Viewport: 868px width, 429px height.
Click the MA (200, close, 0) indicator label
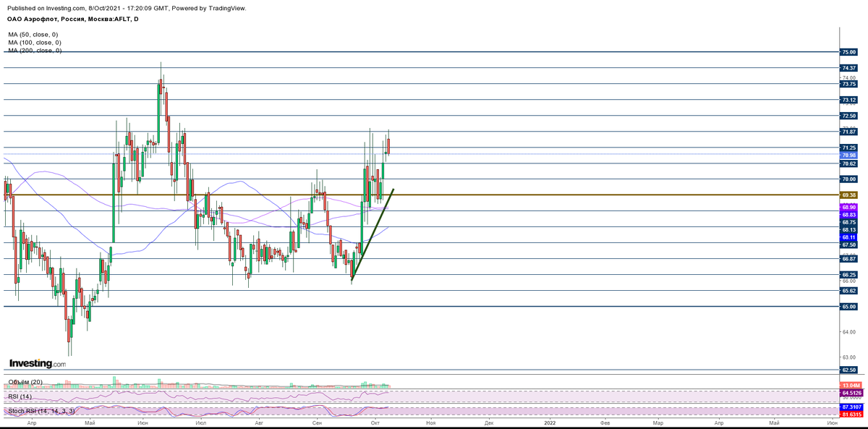click(35, 51)
